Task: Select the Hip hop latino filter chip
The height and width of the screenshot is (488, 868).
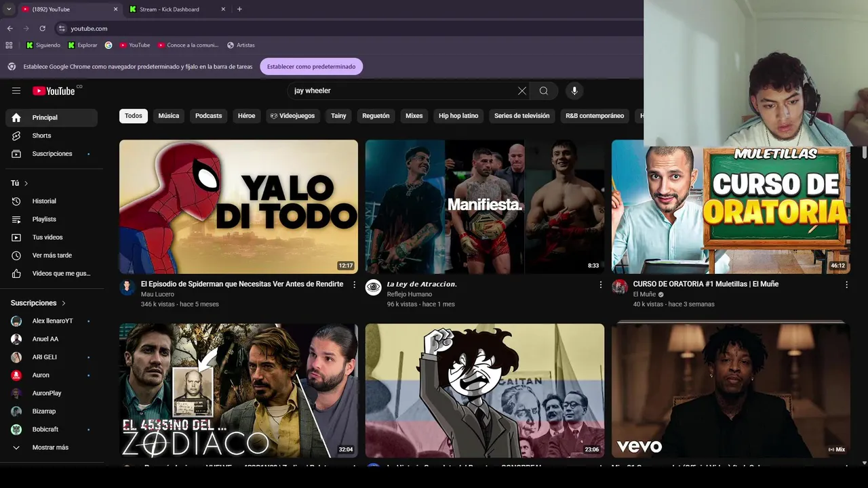Action: click(458, 116)
